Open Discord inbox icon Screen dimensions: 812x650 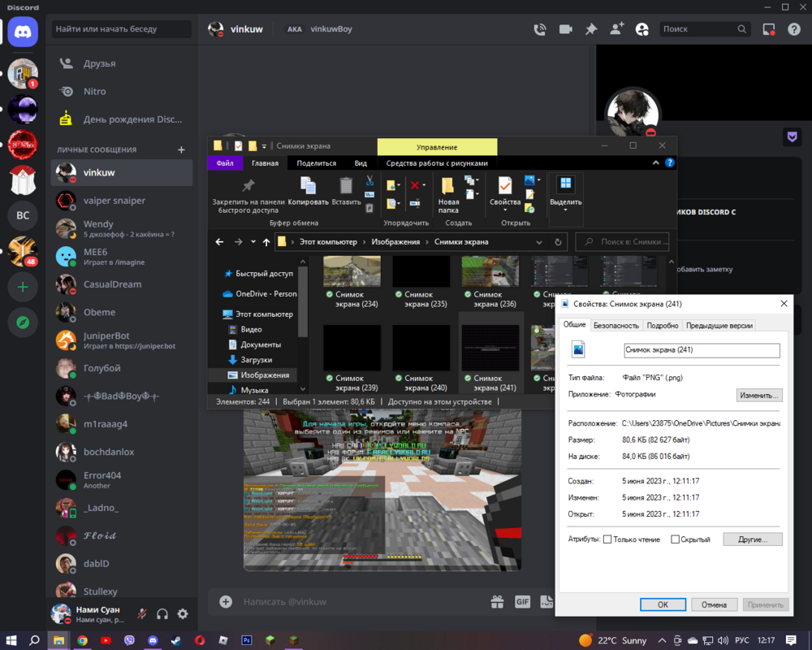[x=769, y=29]
